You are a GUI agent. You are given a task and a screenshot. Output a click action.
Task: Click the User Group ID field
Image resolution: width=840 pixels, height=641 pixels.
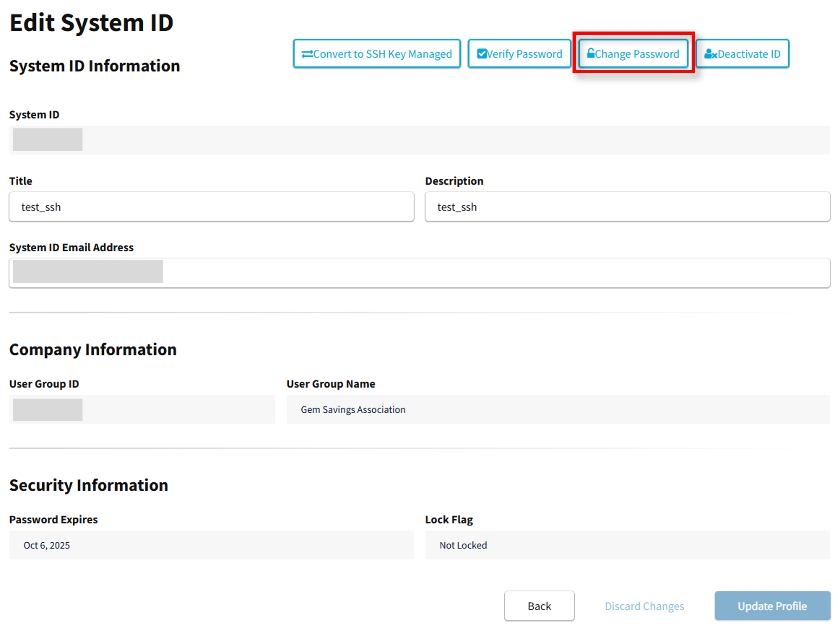pos(142,410)
